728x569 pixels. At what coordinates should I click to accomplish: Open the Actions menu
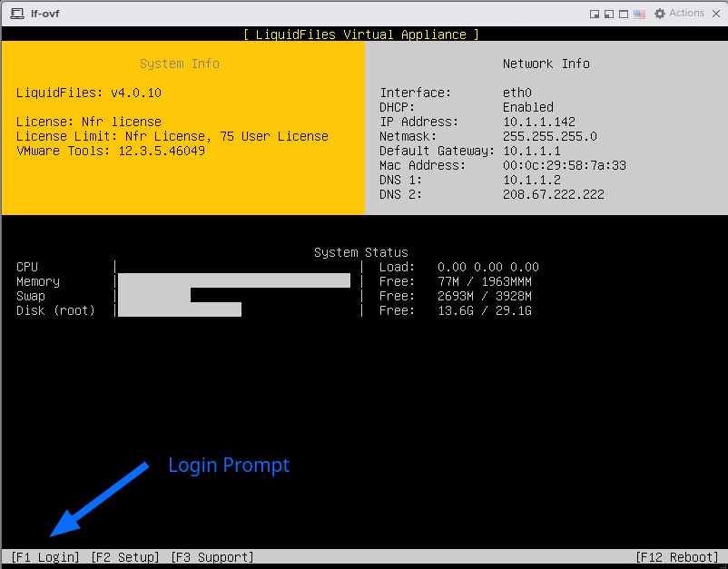tap(688, 13)
